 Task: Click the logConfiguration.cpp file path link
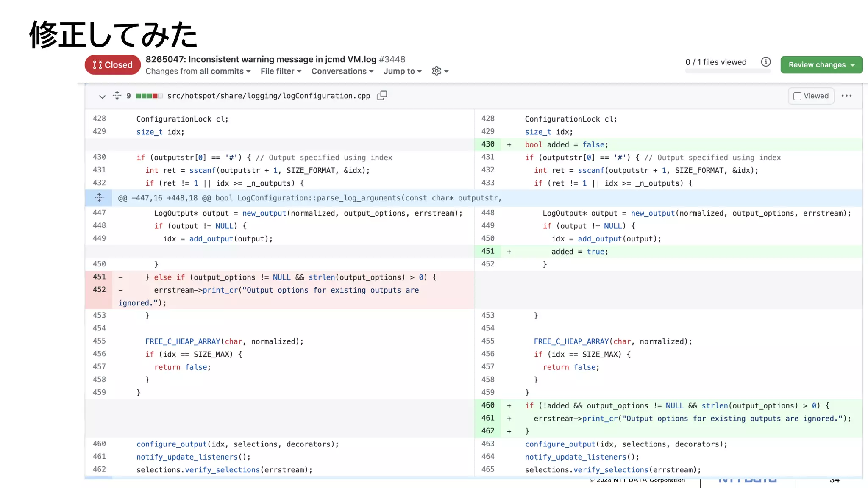click(x=268, y=96)
